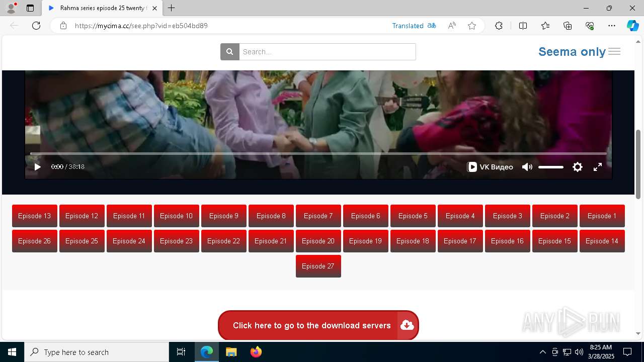Refresh the browser page
Viewport: 644px width, 362px height.
click(36, 26)
